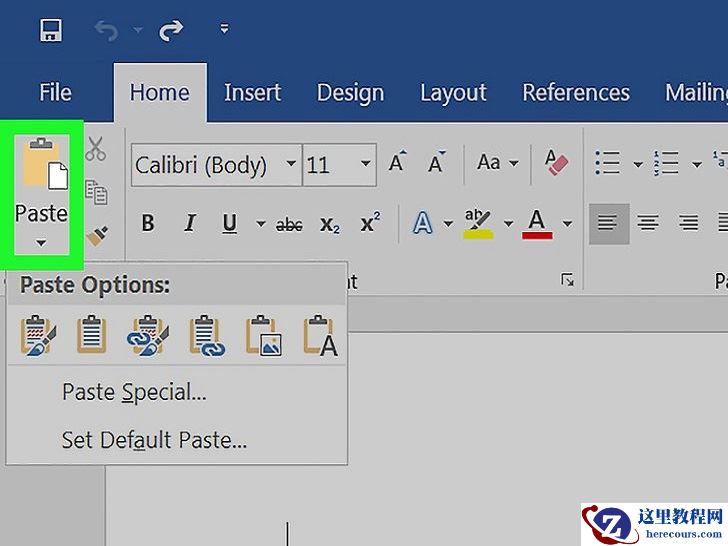Toggle Underline formatting
The image size is (728, 546).
229,224
